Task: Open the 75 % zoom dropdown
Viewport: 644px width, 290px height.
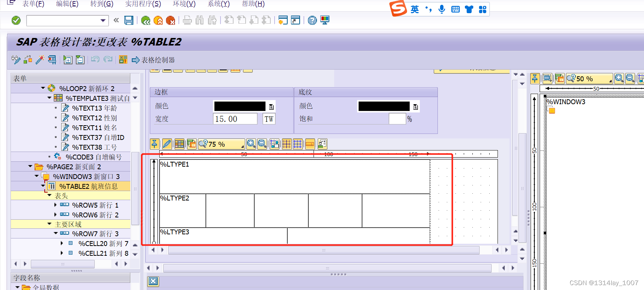Action: point(242,146)
